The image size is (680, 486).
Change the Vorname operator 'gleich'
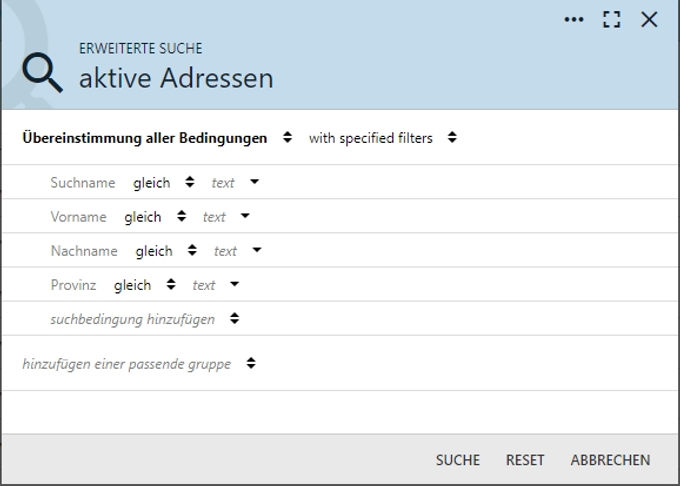pyautogui.click(x=155, y=217)
